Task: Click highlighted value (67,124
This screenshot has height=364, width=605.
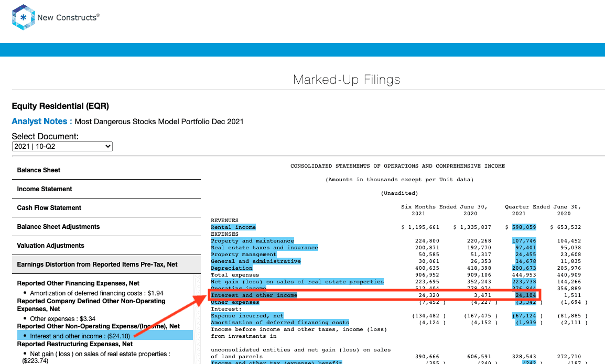Action: [x=524, y=316]
